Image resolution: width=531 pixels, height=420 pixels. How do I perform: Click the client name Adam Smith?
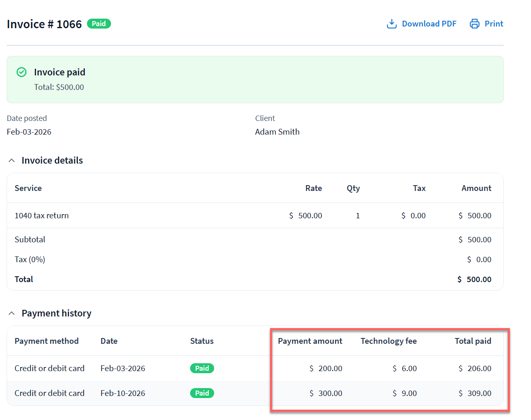[x=277, y=132]
